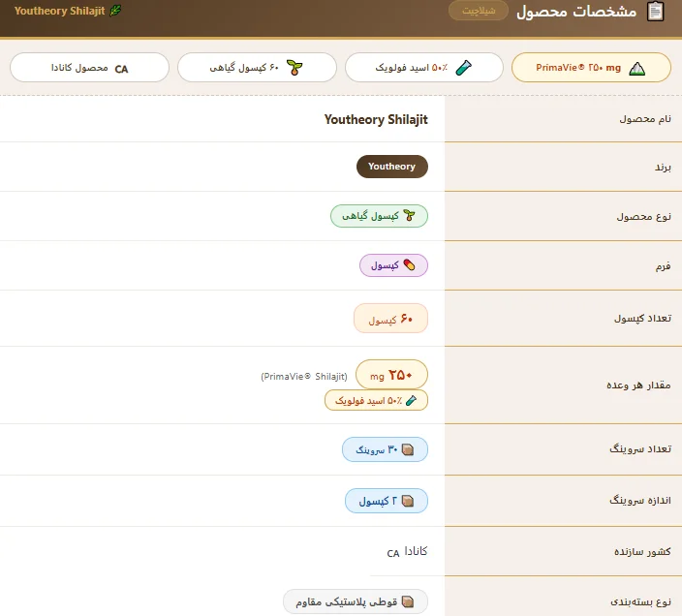The image size is (682, 616).
Task: Click the کشور سازنده row label
Action: pyautogui.click(x=642, y=552)
